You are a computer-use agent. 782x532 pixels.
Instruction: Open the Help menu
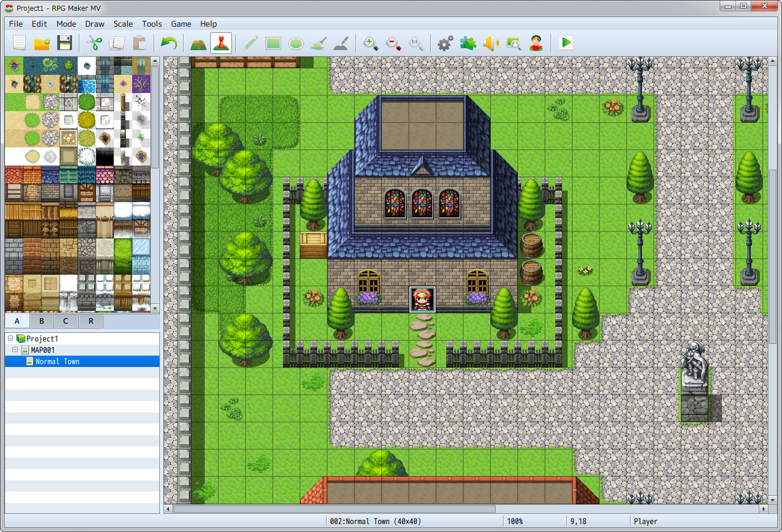[x=208, y=24]
